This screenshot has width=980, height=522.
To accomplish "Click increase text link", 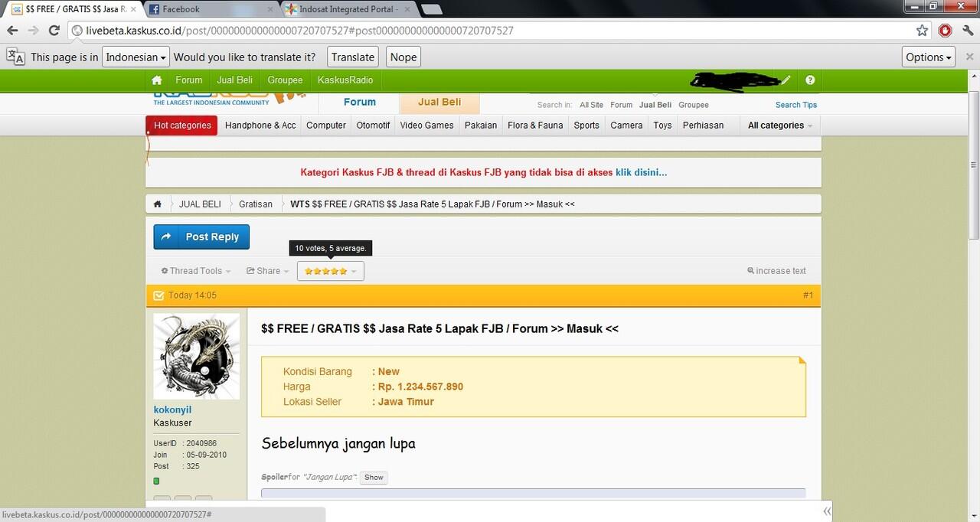I will [x=777, y=271].
